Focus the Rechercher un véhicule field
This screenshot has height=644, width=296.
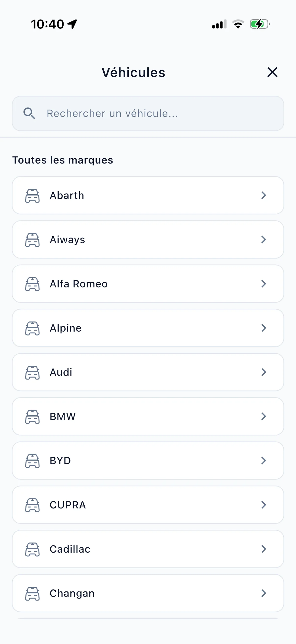(148, 114)
